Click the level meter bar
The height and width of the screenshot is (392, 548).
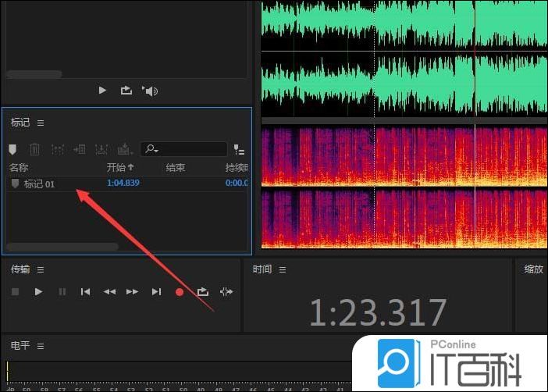tap(179, 372)
